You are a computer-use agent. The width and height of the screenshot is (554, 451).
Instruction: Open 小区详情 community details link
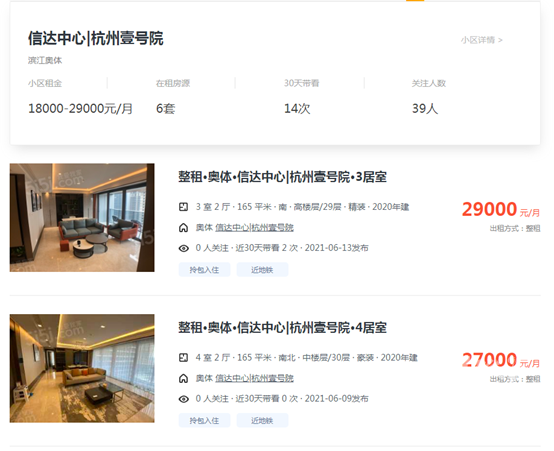(481, 40)
